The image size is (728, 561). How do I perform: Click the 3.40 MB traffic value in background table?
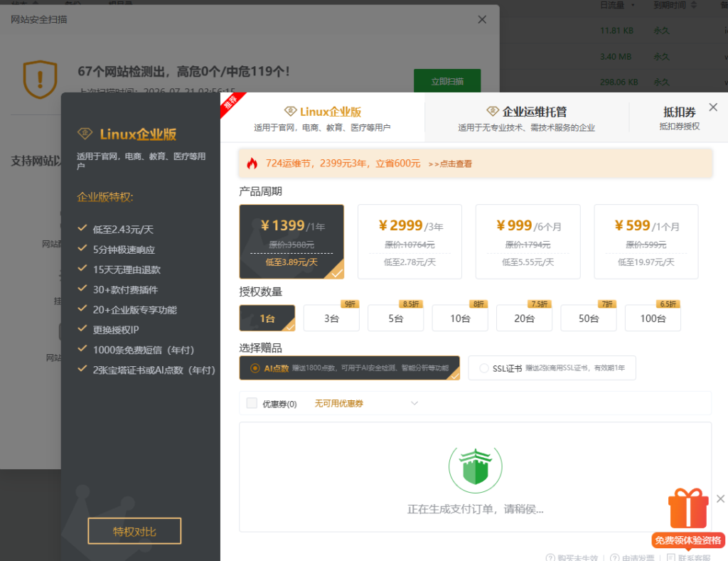click(x=616, y=57)
